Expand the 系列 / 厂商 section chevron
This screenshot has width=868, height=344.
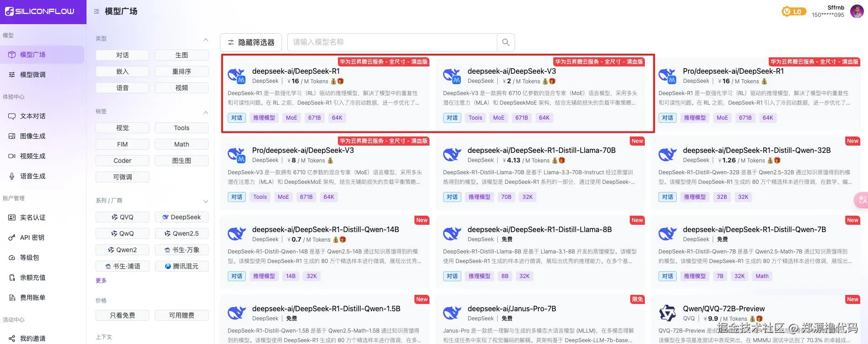205,201
